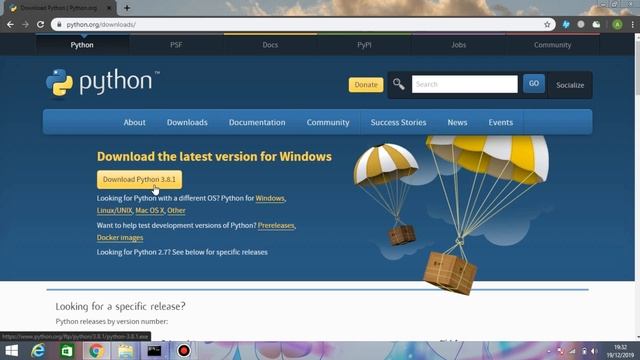Click the battery tray icon
The width and height of the screenshot is (640, 360).
click(584, 351)
